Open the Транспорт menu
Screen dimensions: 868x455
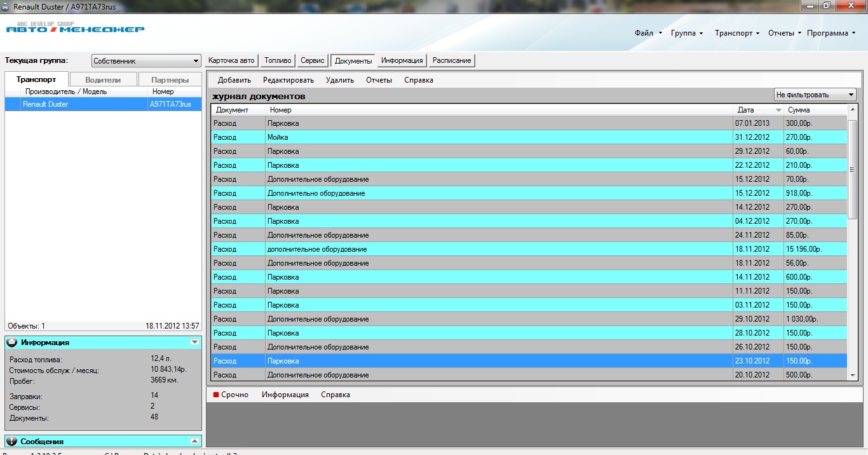coord(736,33)
